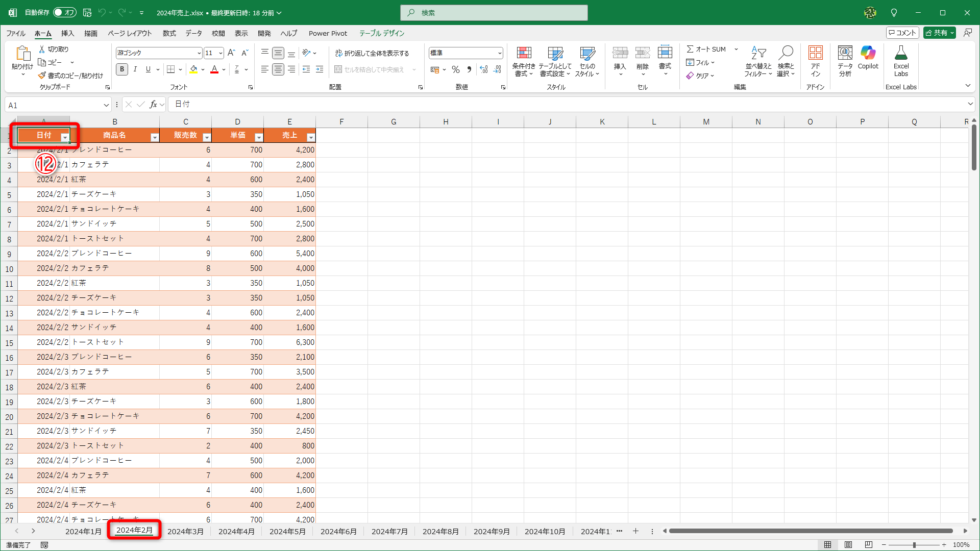Screen dimensions: 980x551
Task: Click the percent style icon
Action: coord(456,69)
